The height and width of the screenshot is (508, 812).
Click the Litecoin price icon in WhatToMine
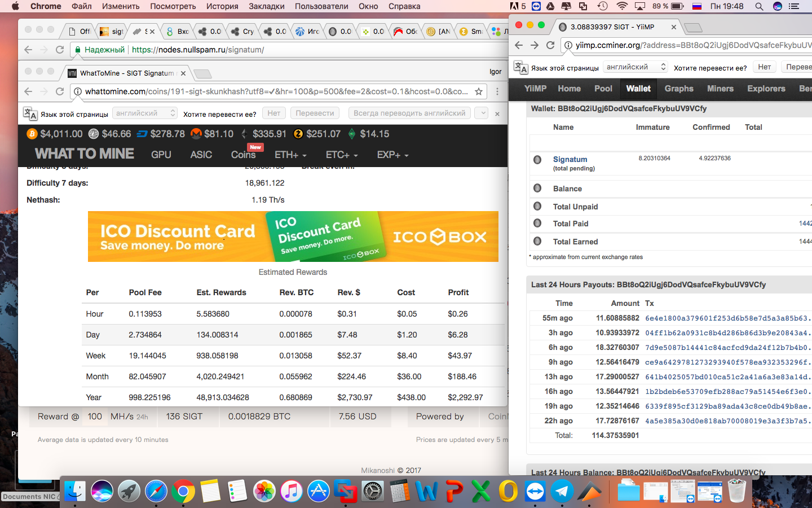point(94,134)
